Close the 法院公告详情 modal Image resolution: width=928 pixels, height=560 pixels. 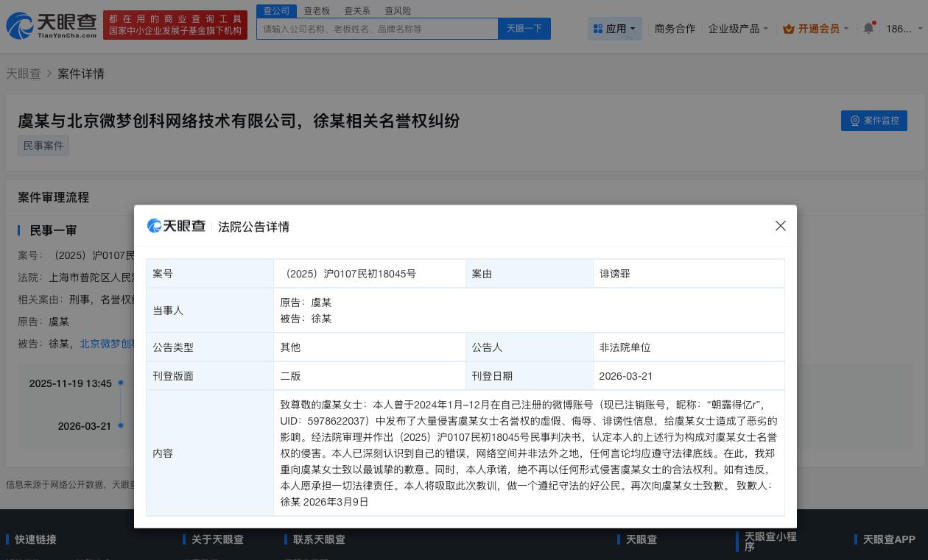pos(781,226)
